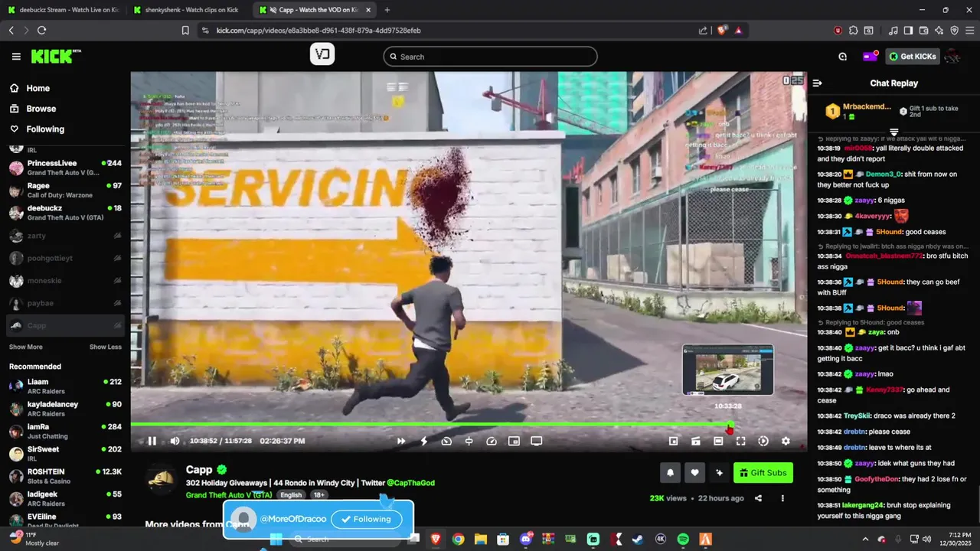980x551 pixels.
Task: Click Gift Subs button
Action: click(763, 473)
